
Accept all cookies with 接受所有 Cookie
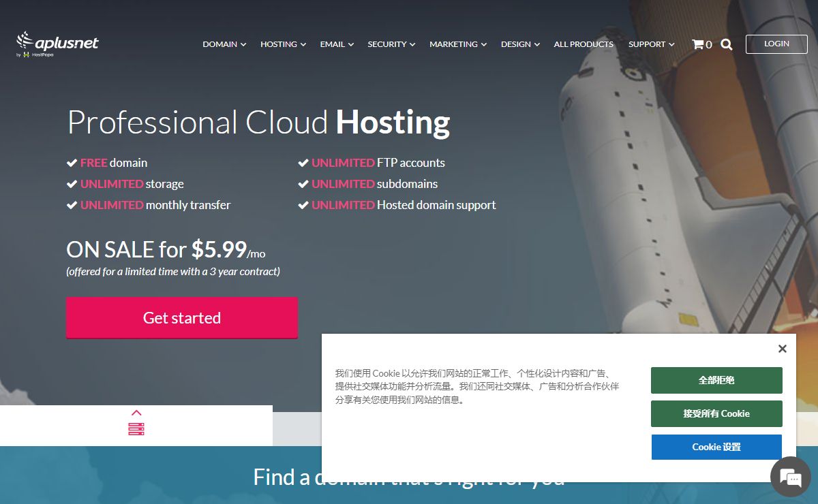point(716,413)
